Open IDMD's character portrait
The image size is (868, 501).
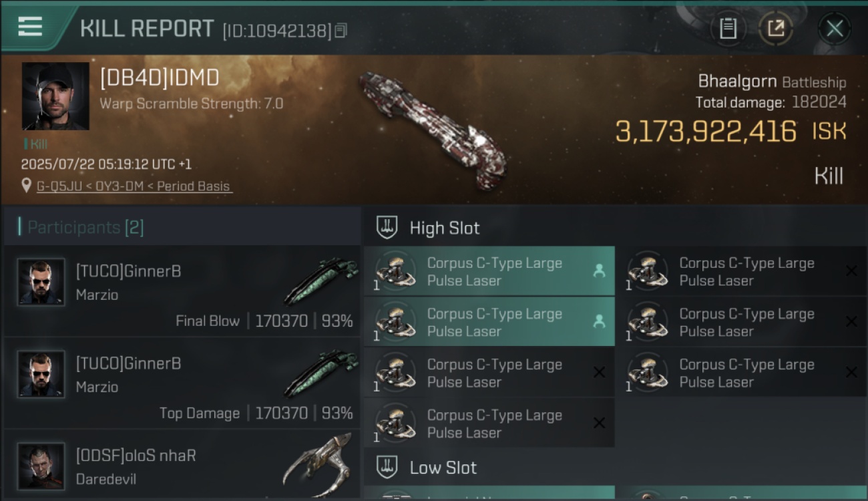(55, 96)
